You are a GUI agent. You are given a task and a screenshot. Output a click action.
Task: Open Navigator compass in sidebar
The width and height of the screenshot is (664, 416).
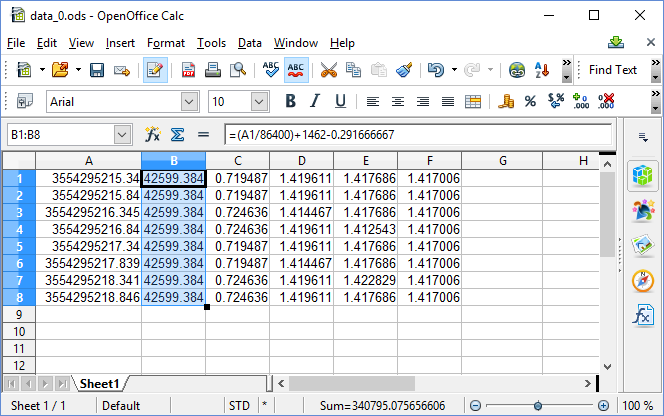[642, 281]
